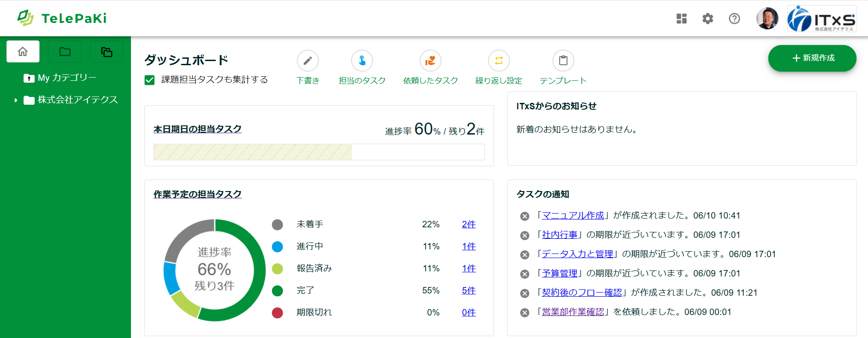Dismiss the マニュアル作成 notification
868x338 pixels.
click(x=524, y=216)
